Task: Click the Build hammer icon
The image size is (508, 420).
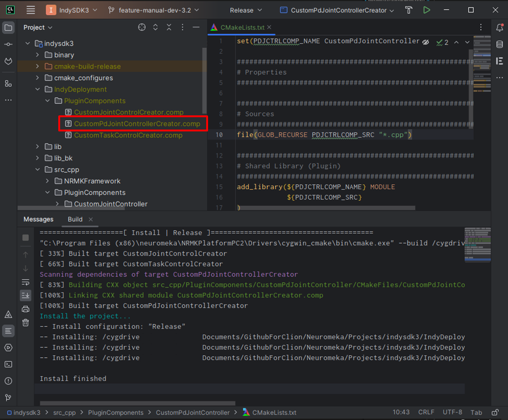Action: (409, 10)
